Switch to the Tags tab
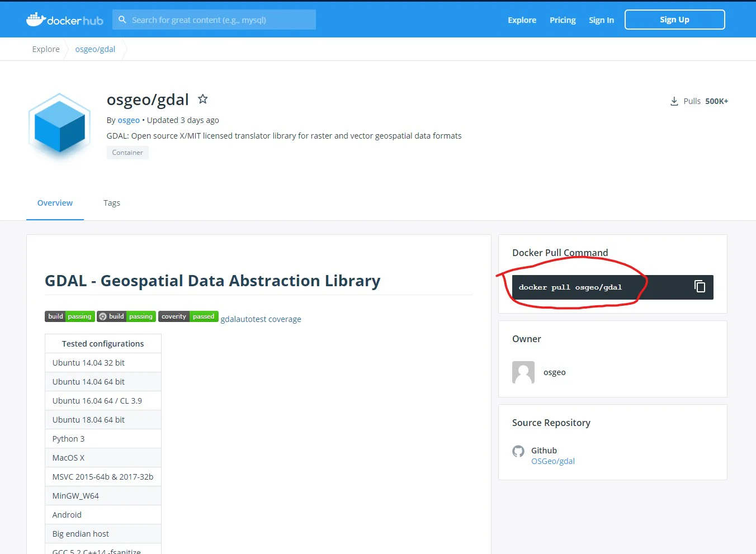Screen dimensions: 756x554 click(112, 203)
